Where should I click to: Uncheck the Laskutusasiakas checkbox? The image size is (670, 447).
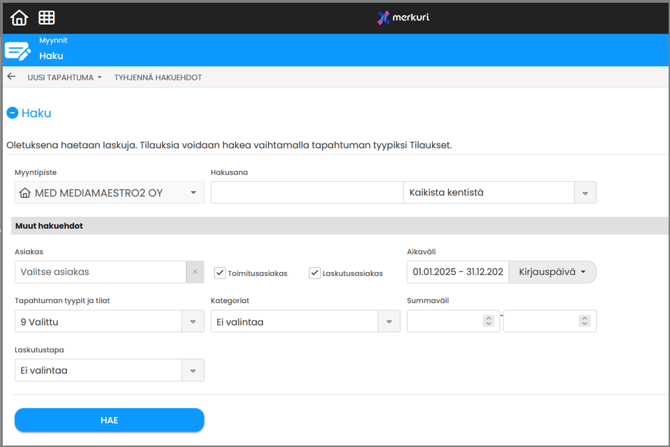(x=315, y=272)
